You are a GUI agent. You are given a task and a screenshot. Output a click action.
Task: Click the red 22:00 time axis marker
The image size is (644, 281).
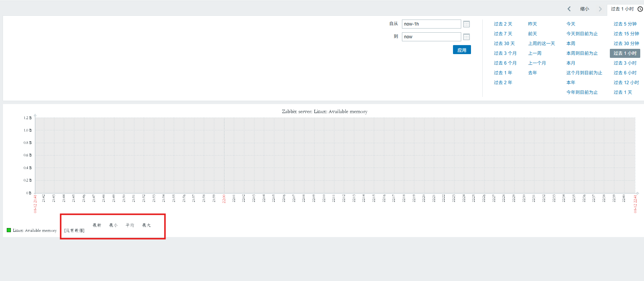point(224,199)
